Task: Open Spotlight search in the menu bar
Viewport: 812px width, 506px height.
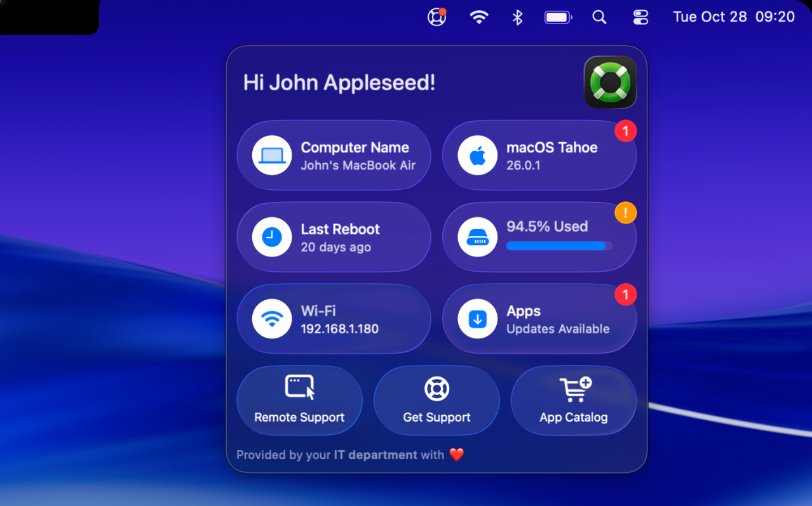Action: (599, 17)
